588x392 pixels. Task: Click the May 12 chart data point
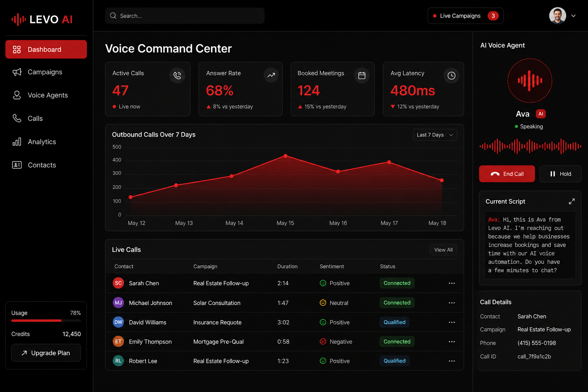point(131,197)
